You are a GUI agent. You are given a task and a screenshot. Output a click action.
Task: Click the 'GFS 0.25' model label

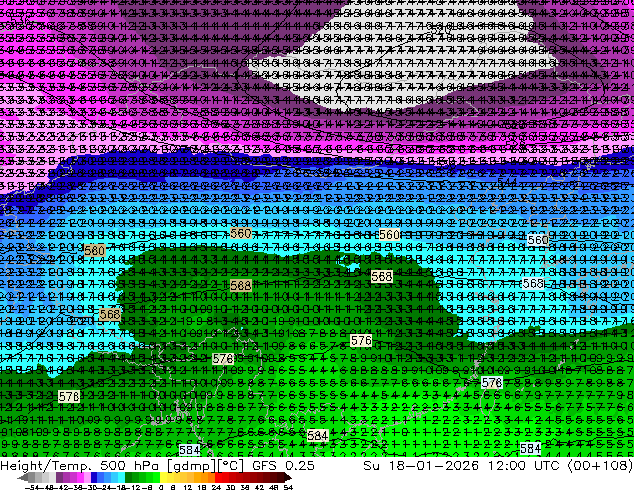coord(283,466)
